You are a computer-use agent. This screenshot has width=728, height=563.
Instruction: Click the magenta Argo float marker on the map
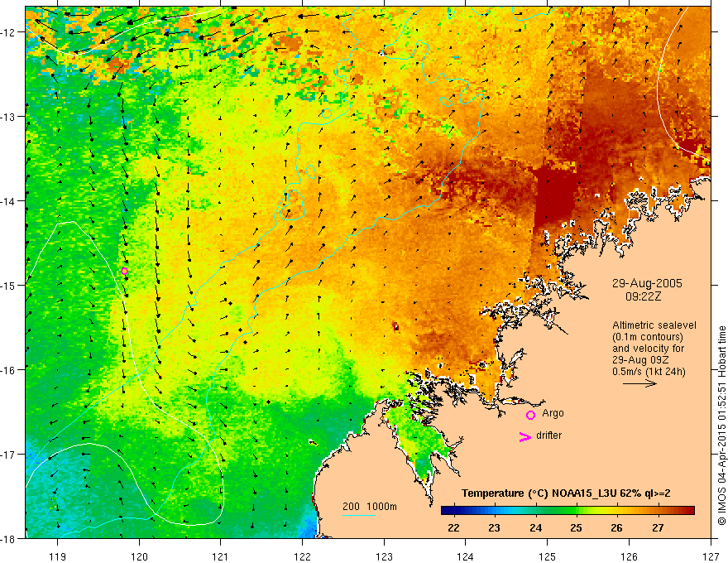[x=124, y=272]
